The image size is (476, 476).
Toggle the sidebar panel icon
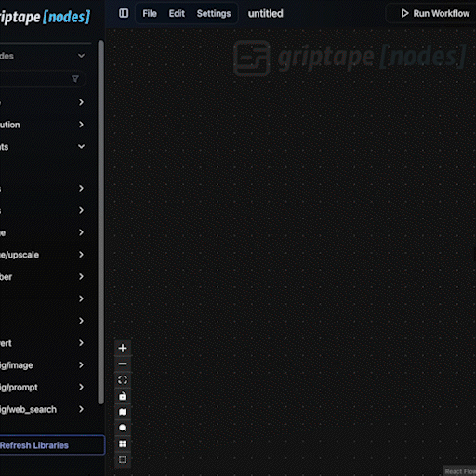(x=124, y=13)
